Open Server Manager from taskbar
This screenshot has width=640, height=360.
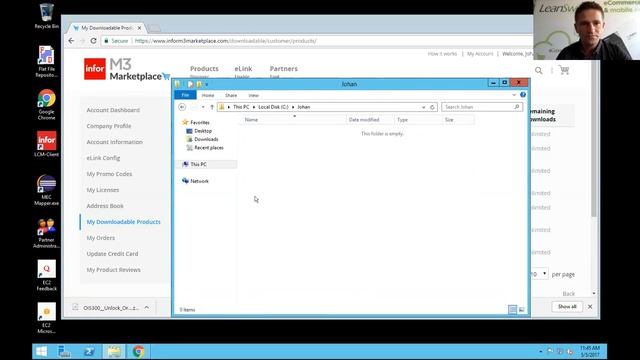64,351
